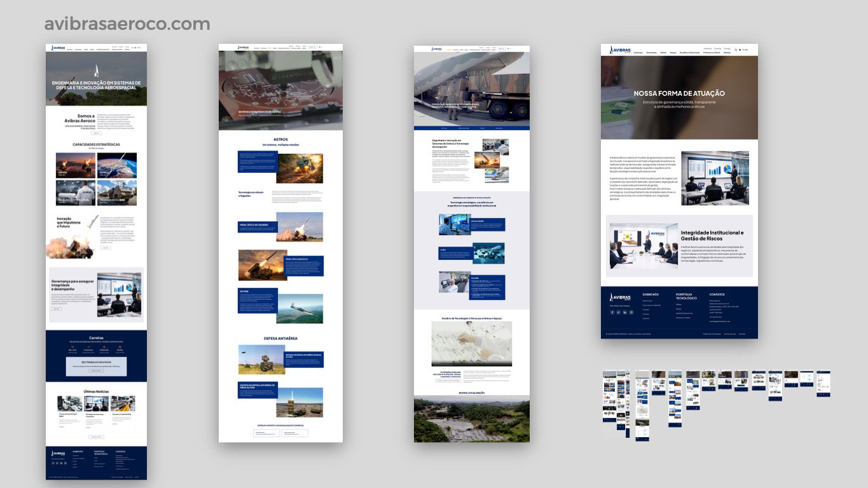This screenshot has width=868, height=488.
Task: Click 'Política de Privacidade' in the governance page footer
Action: click(x=712, y=334)
